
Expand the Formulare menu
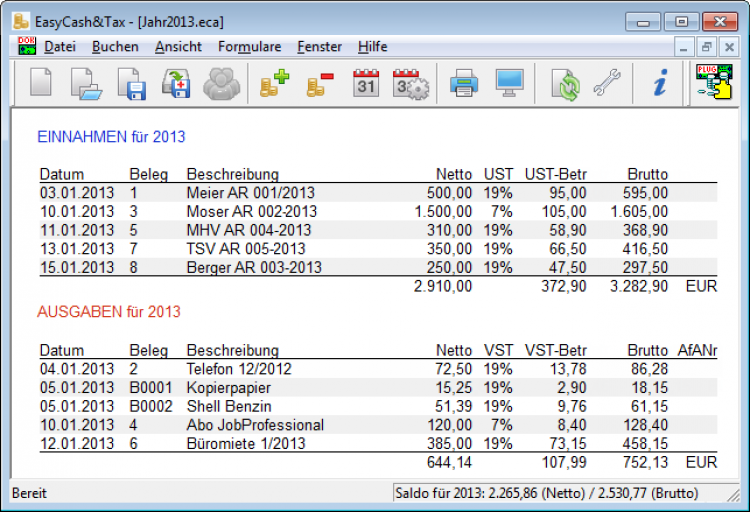pyautogui.click(x=249, y=47)
